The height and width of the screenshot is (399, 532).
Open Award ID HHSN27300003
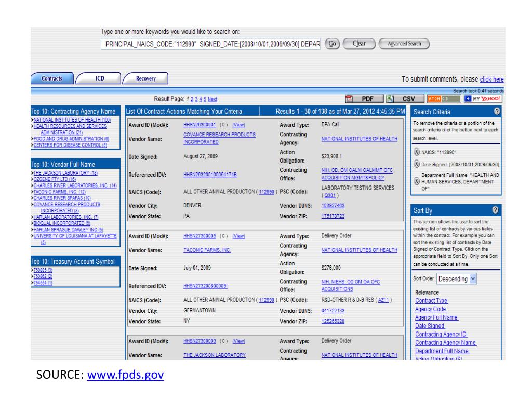tap(199, 341)
